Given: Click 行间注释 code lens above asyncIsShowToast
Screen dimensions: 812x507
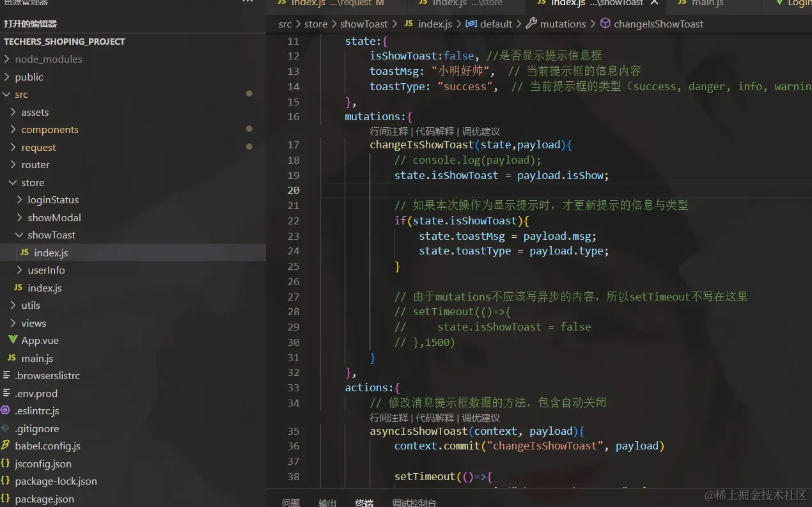Looking at the screenshot, I should tap(389, 417).
